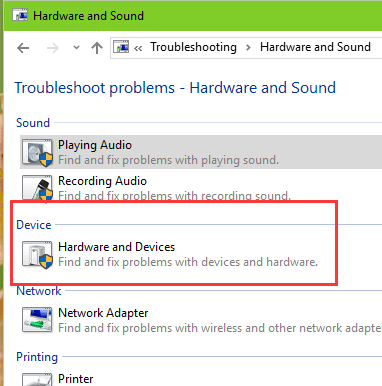Select Hardware and Sound breadcrumb
Image resolution: width=382 pixels, height=386 pixels.
315,47
